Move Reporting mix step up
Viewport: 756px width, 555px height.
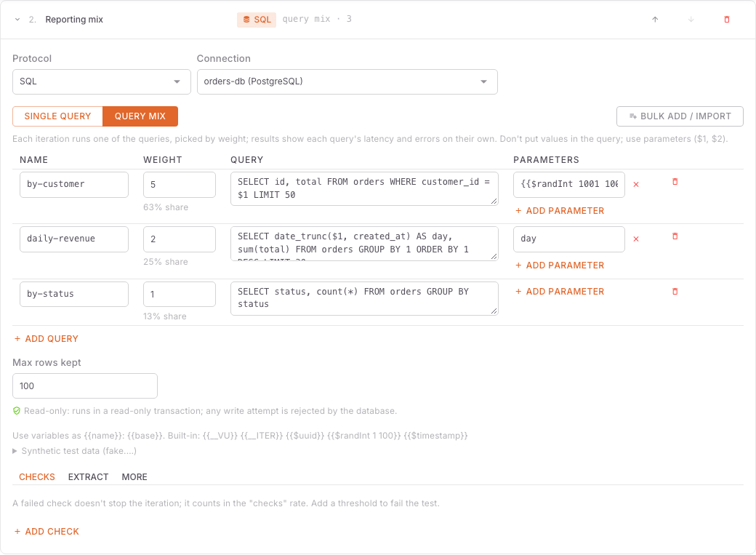click(655, 20)
